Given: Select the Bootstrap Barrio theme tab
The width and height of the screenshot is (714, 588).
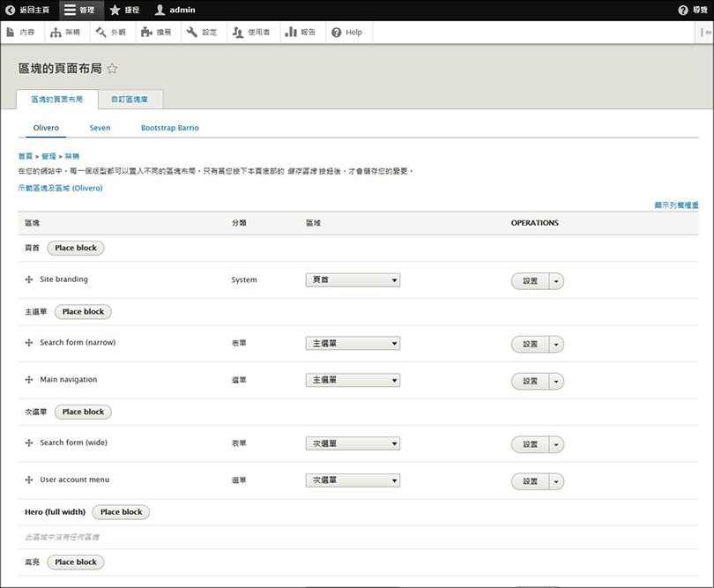Looking at the screenshot, I should pyautogui.click(x=169, y=128).
